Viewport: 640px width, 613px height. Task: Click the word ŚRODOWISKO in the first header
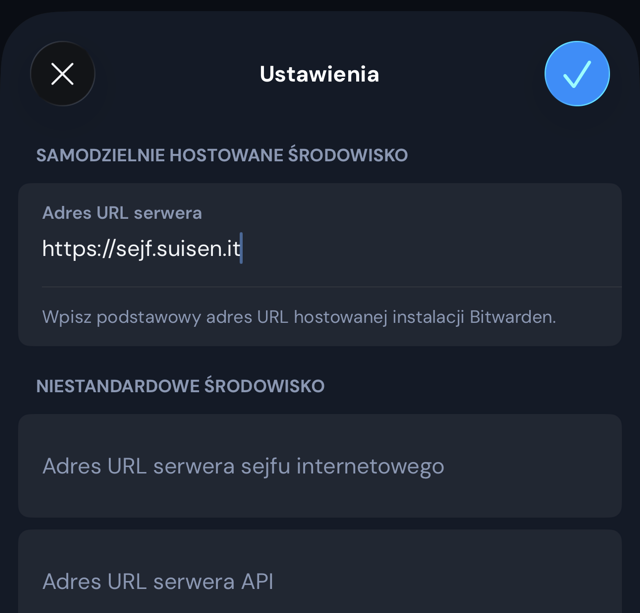(348, 155)
